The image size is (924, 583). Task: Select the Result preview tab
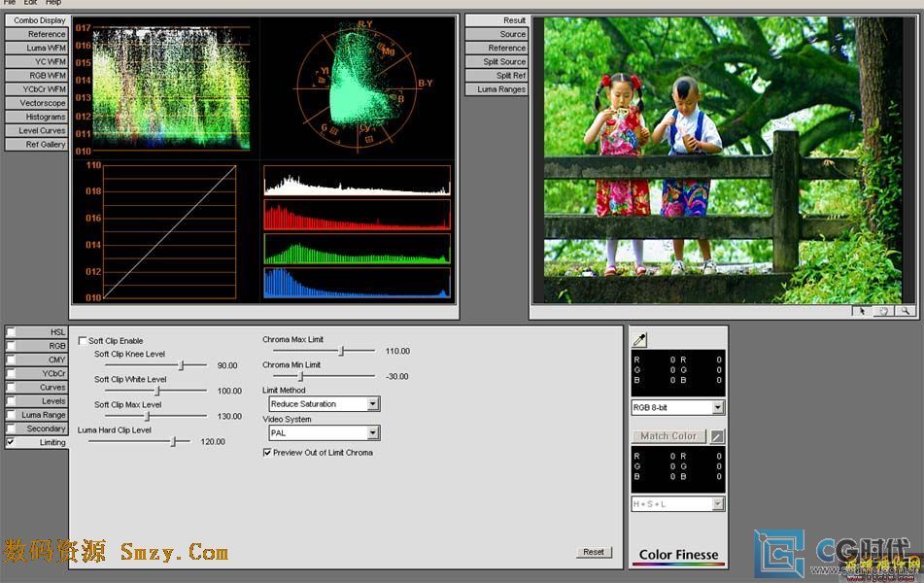coord(496,20)
